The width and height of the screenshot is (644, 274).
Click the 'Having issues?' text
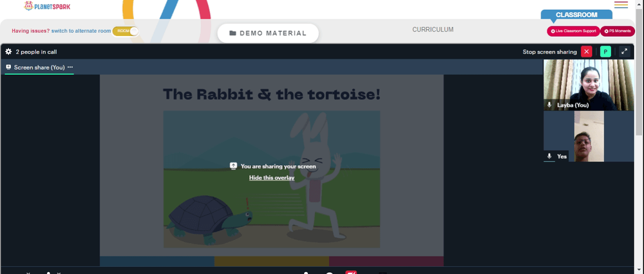(x=31, y=31)
